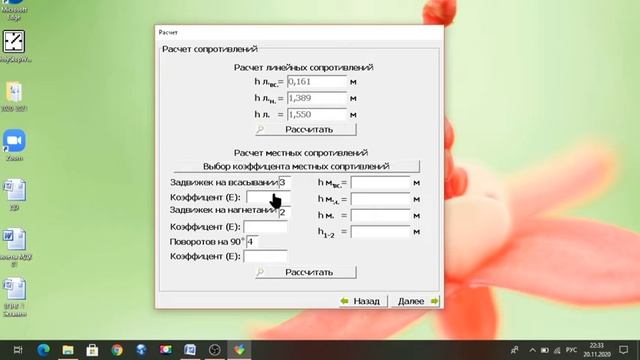Image resolution: width=640 pixels, height=360 pixels.
Task: Go back with the Назад button
Action: click(x=363, y=301)
